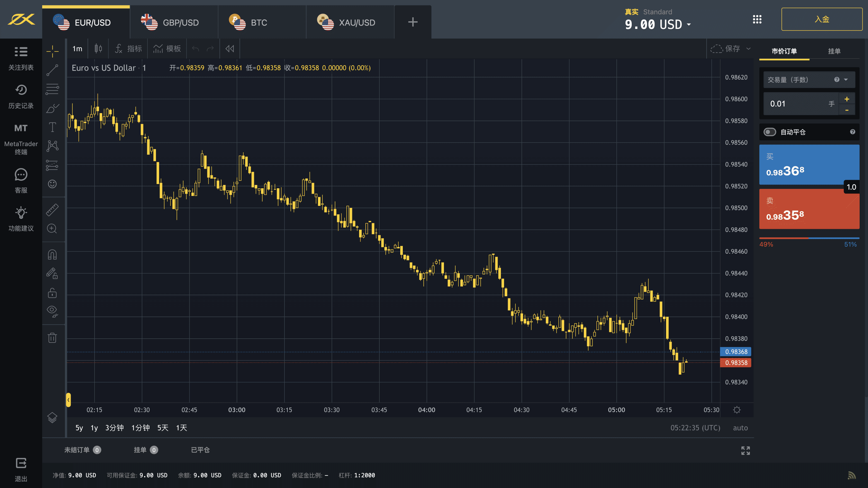868x488 pixels.
Task: Increase lot size with plus stepper
Action: click(x=846, y=99)
